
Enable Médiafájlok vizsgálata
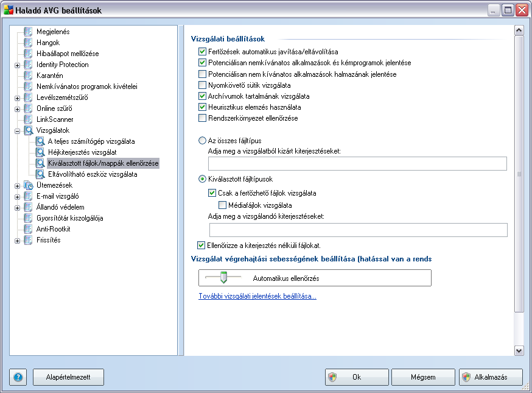(222, 205)
